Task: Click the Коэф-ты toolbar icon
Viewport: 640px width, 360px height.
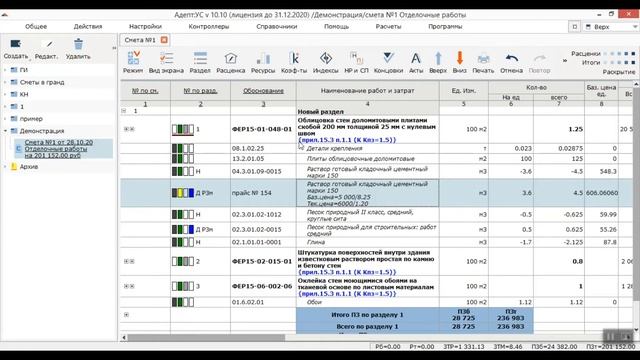Action: [x=294, y=58]
